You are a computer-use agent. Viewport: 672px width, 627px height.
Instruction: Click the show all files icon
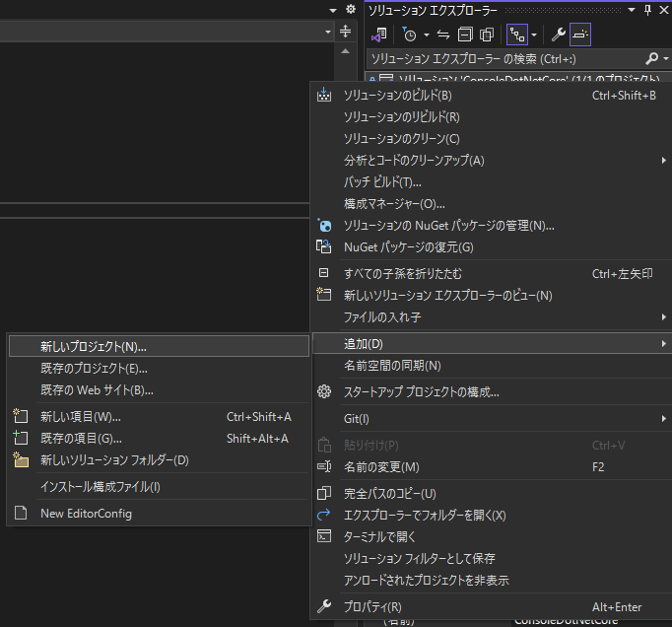coord(487,35)
